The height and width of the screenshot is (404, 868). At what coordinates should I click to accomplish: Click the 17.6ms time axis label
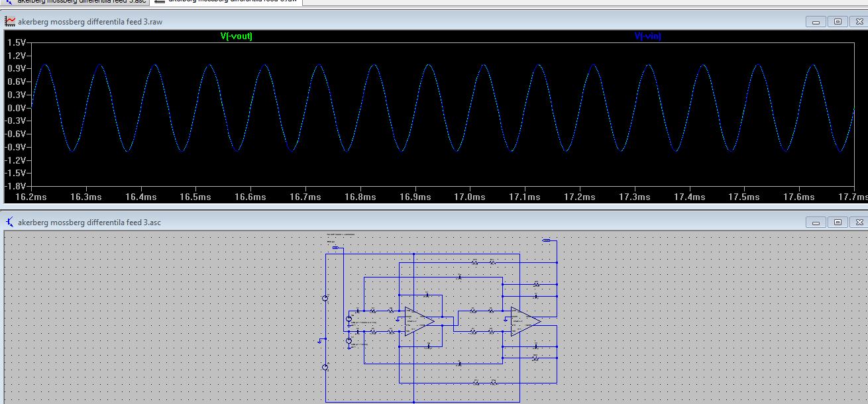[x=799, y=197]
